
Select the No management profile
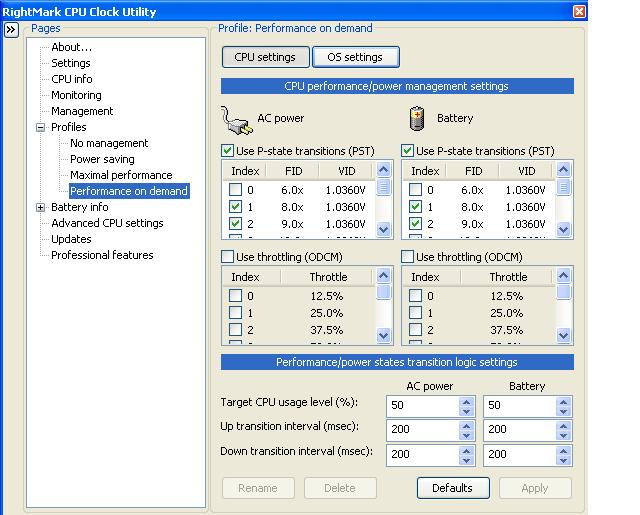(109, 143)
